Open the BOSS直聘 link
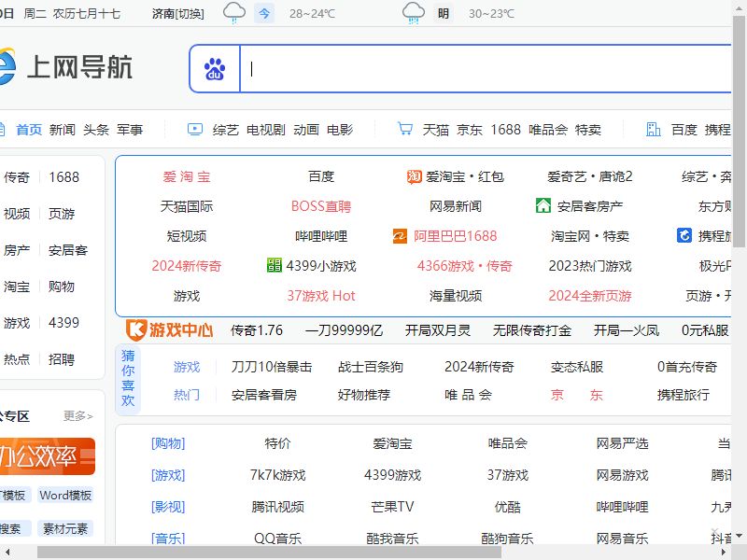The image size is (747, 560). [321, 206]
